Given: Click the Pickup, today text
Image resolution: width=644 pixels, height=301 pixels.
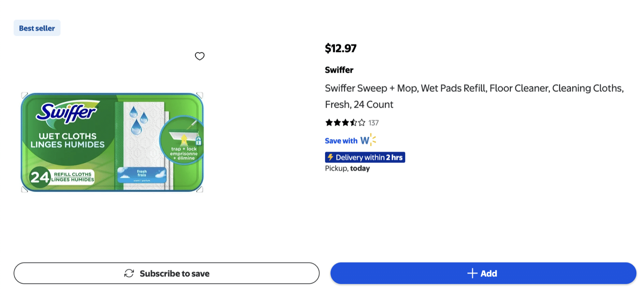Looking at the screenshot, I should tap(347, 169).
